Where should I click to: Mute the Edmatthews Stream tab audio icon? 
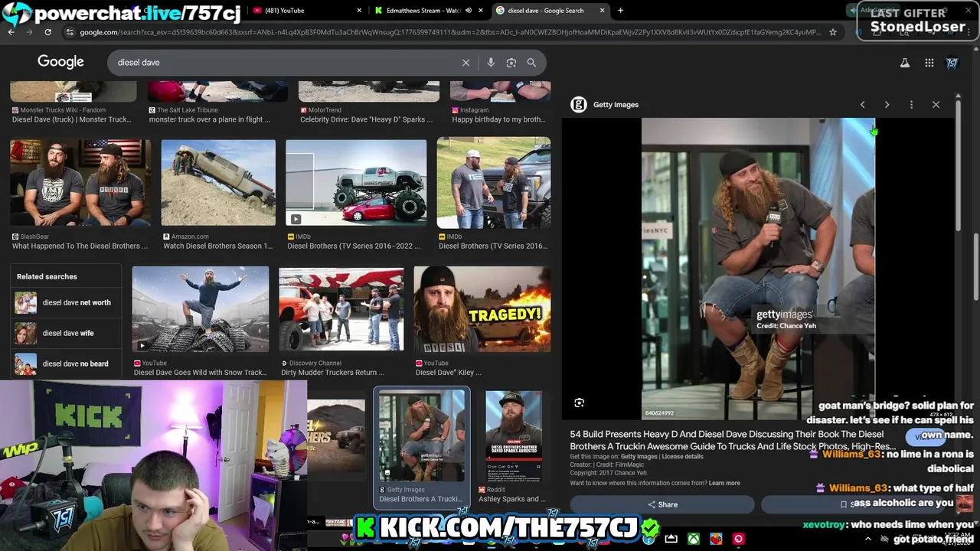469,11
